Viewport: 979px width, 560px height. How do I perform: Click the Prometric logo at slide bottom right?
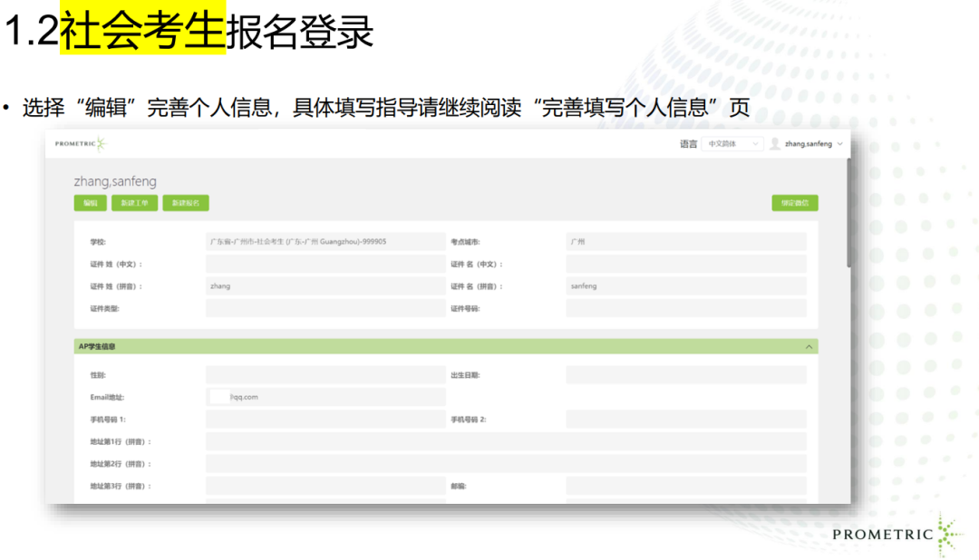[x=896, y=533]
